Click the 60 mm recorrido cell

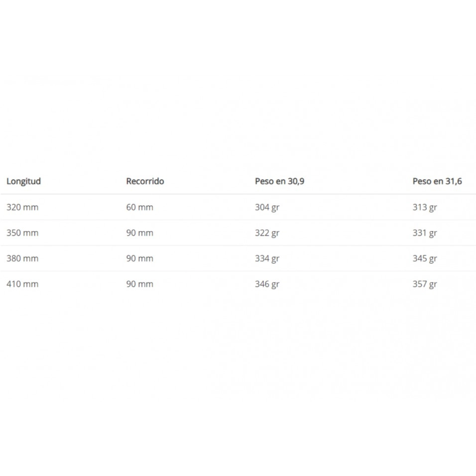[x=139, y=207]
